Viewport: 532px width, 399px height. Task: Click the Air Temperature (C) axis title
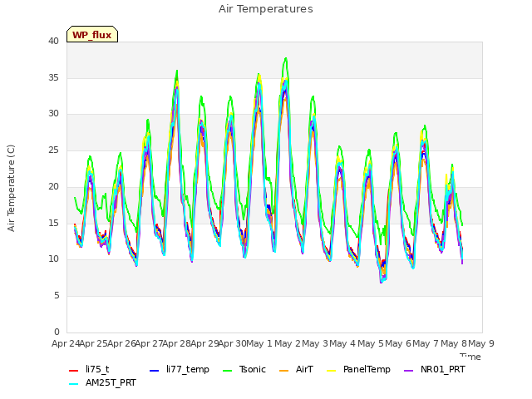11,188
